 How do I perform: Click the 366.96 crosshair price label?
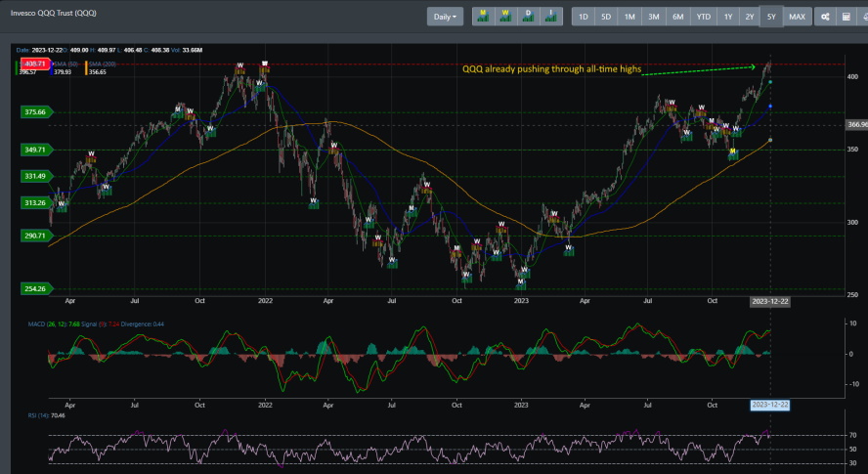[857, 124]
